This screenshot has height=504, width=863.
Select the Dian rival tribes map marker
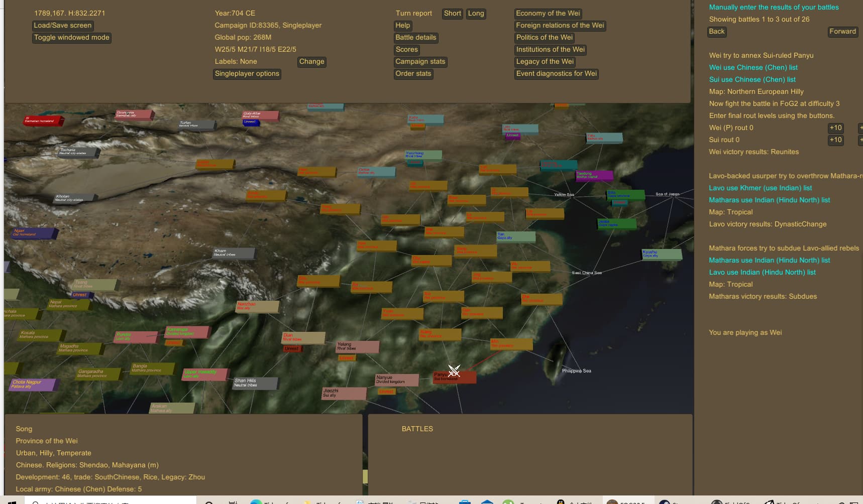[303, 337]
